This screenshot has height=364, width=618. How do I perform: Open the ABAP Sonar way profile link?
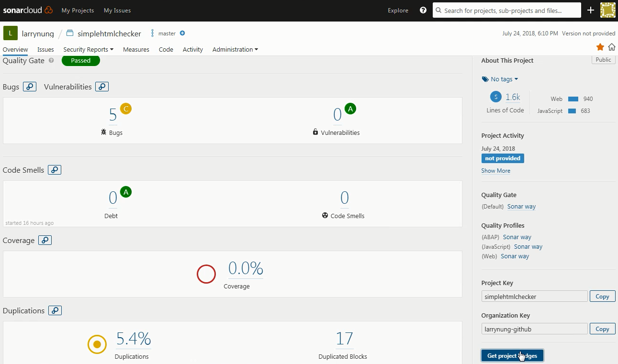(517, 237)
